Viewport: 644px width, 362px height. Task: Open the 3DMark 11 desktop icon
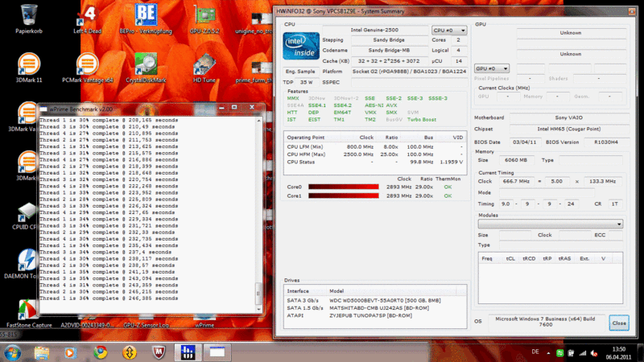[29, 68]
